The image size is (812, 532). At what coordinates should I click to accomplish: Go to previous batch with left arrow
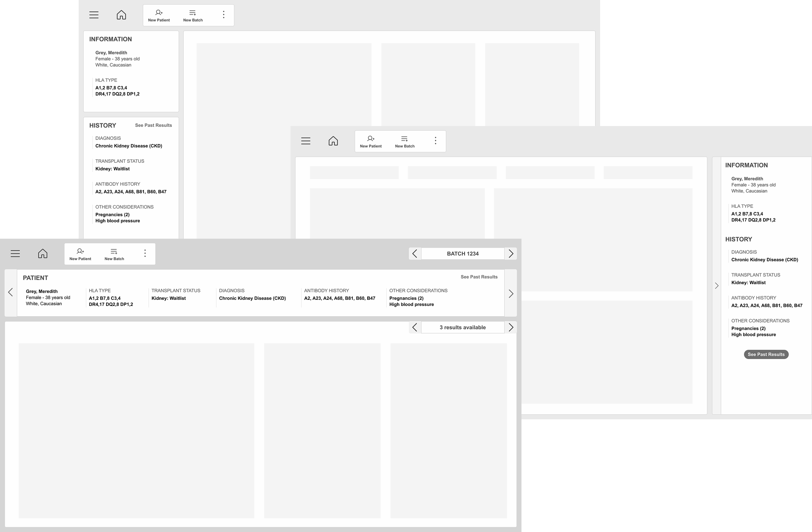point(415,253)
